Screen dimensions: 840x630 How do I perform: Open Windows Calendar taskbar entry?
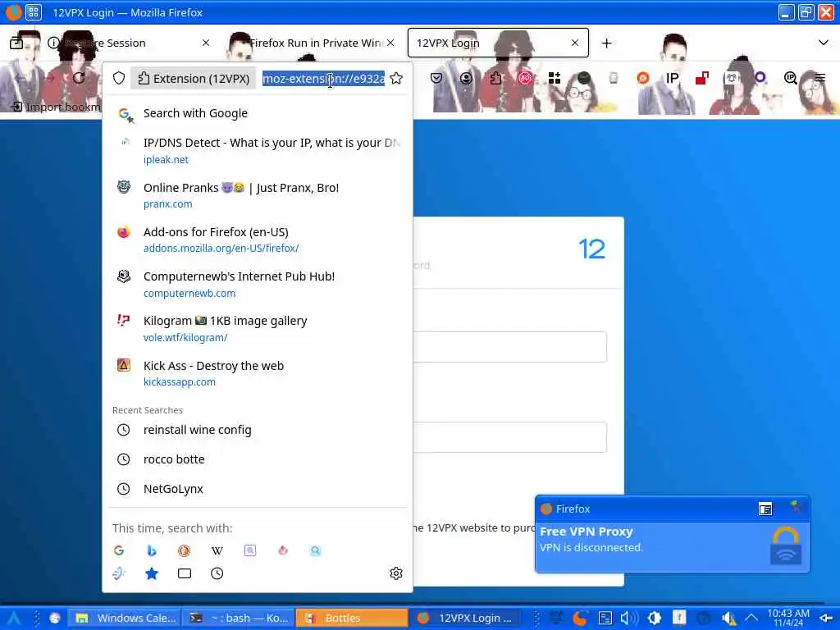tap(126, 619)
